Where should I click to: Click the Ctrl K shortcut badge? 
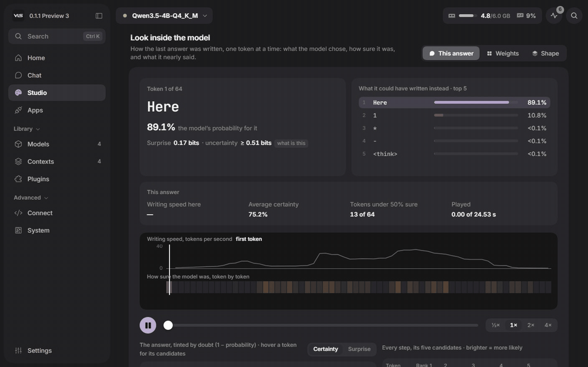coord(93,36)
